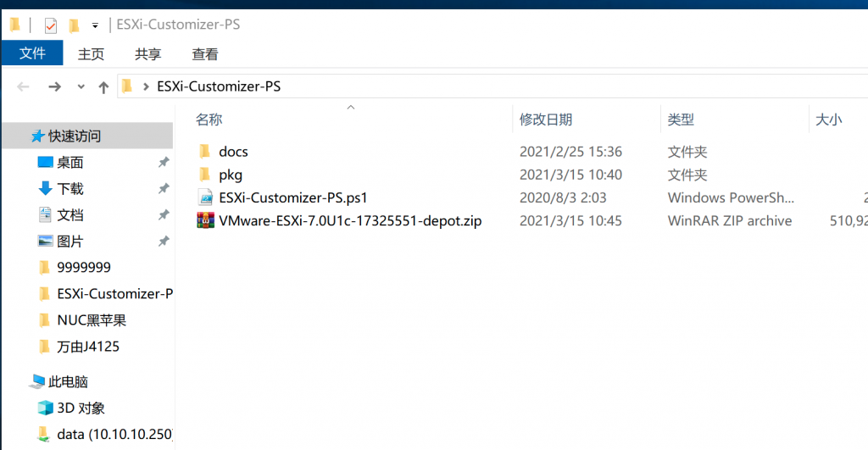Screen dimensions: 868x450
Task: Sort files by 类型 column header
Action: click(681, 119)
